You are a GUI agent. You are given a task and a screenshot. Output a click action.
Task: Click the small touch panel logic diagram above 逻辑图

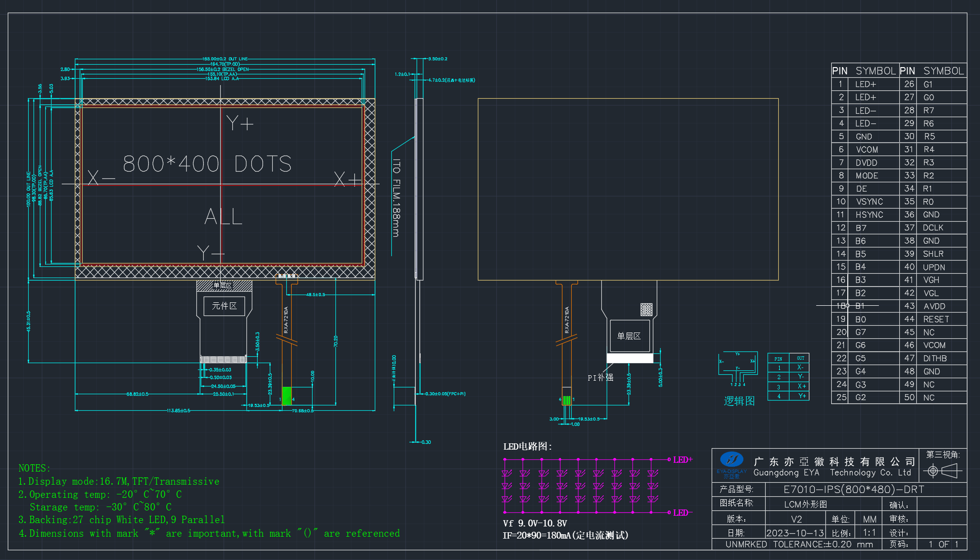(x=738, y=369)
